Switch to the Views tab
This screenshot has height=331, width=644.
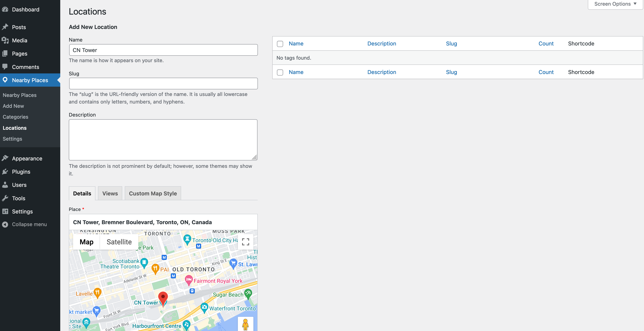coord(110,193)
